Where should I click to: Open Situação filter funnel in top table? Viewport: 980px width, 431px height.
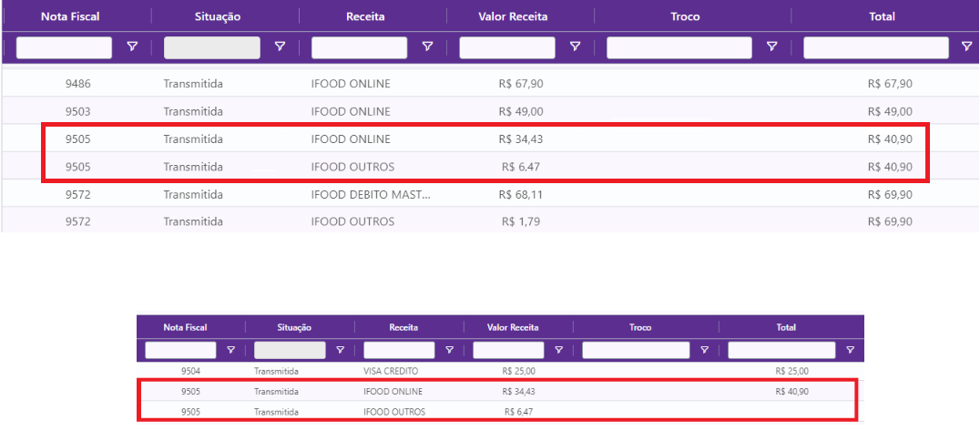point(281,47)
